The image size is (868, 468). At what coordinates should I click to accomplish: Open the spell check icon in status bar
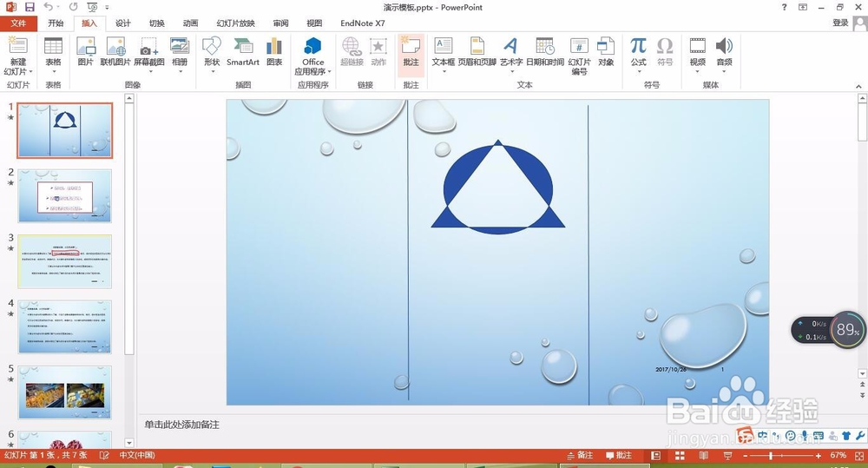(x=104, y=455)
